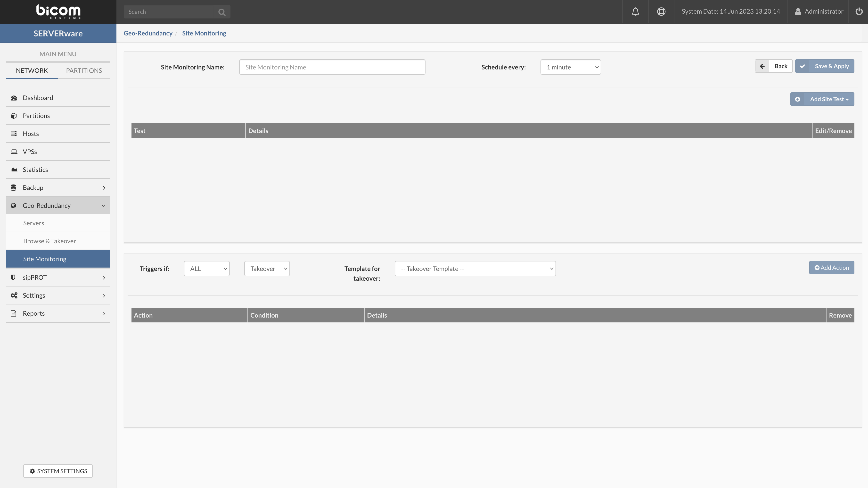Click the Statistics chart icon
This screenshot has height=488, width=868.
tap(14, 170)
